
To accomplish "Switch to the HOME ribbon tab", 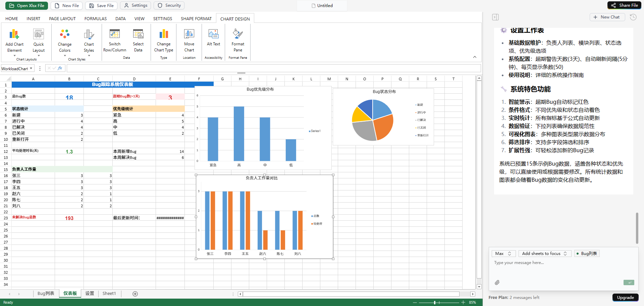I will click(x=12, y=19).
